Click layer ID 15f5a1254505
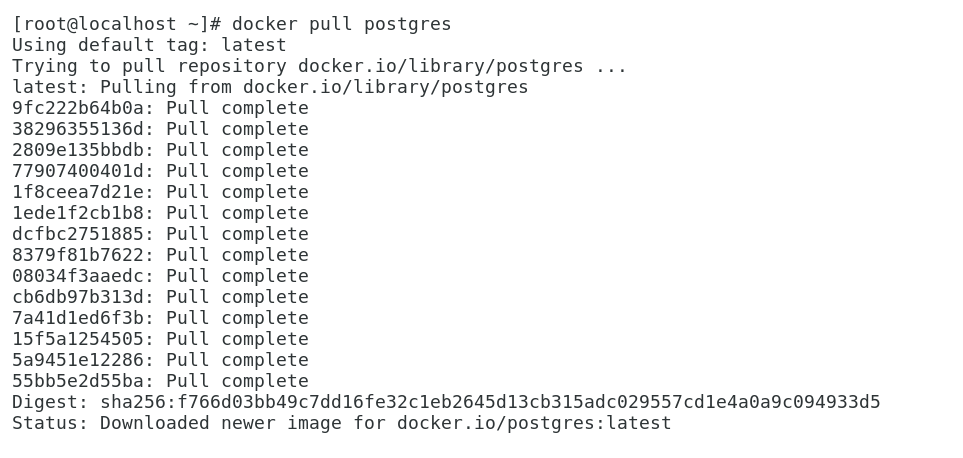Viewport: 963px width, 458px height. point(83,339)
